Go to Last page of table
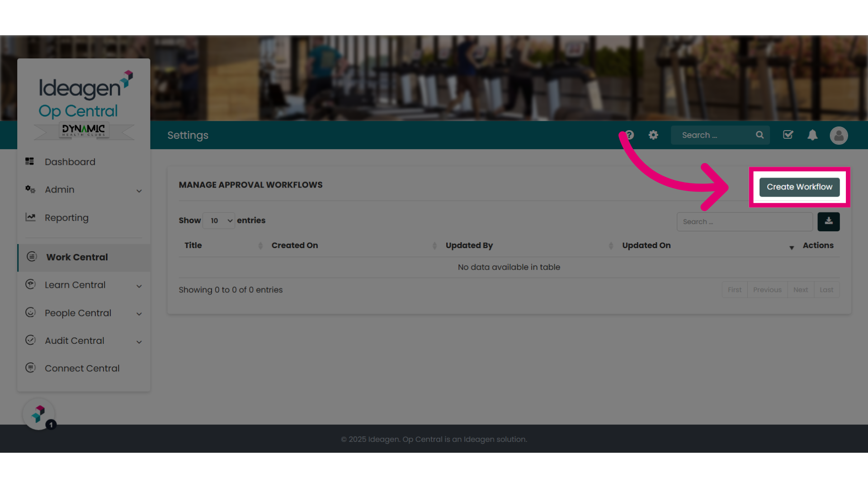Image resolution: width=868 pixels, height=488 pixels. point(826,290)
